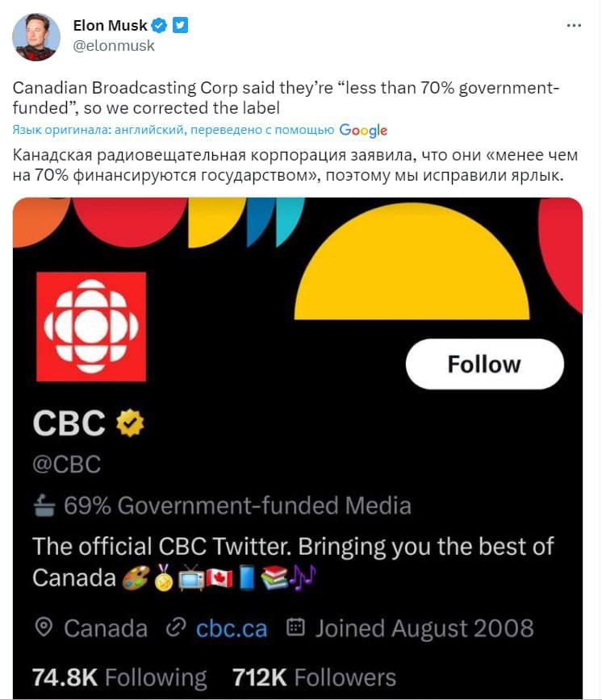Open the 712K Followers list

click(314, 677)
